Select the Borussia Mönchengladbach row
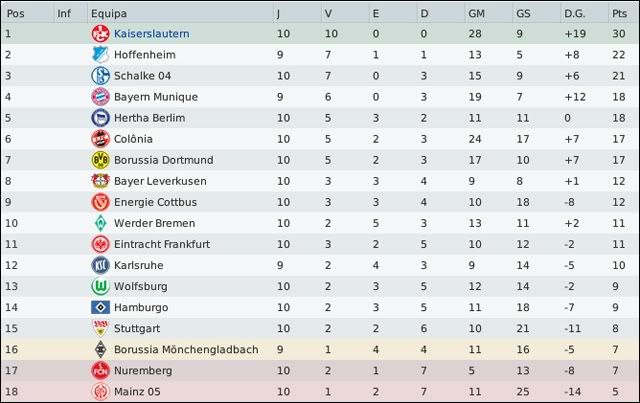The image size is (640, 403). pyautogui.click(x=320, y=349)
